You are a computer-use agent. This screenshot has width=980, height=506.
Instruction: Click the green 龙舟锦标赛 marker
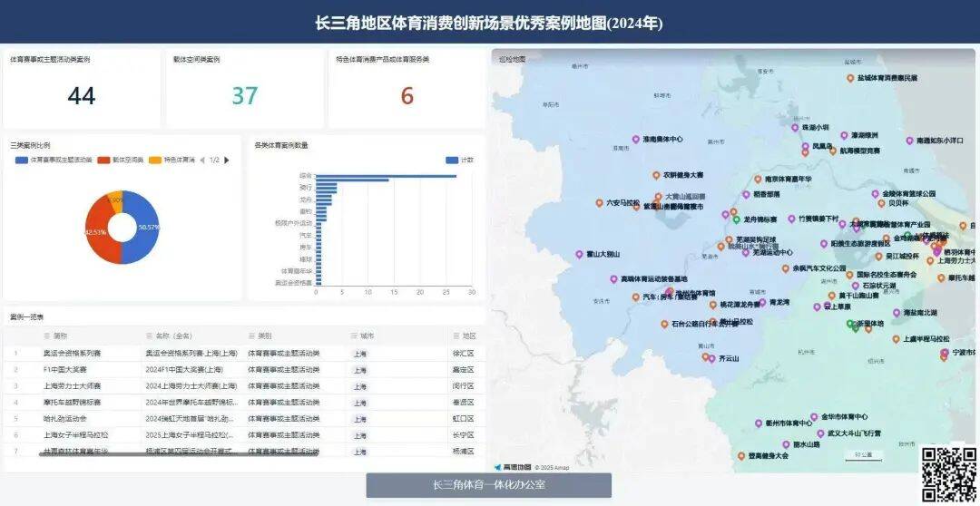(x=736, y=219)
